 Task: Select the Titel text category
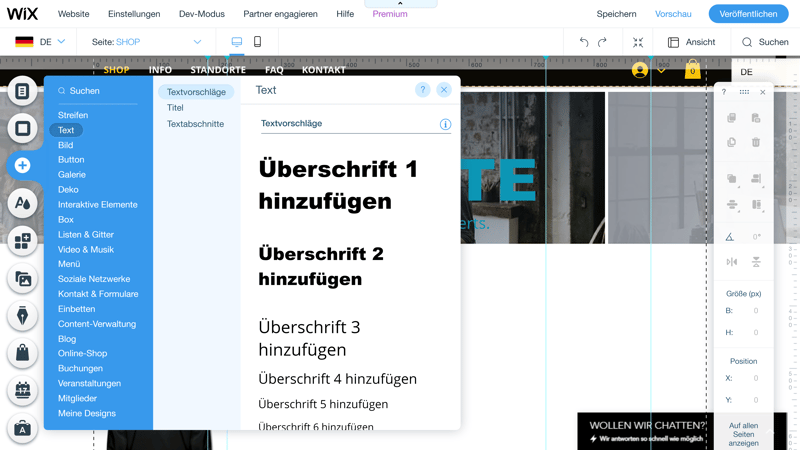175,108
